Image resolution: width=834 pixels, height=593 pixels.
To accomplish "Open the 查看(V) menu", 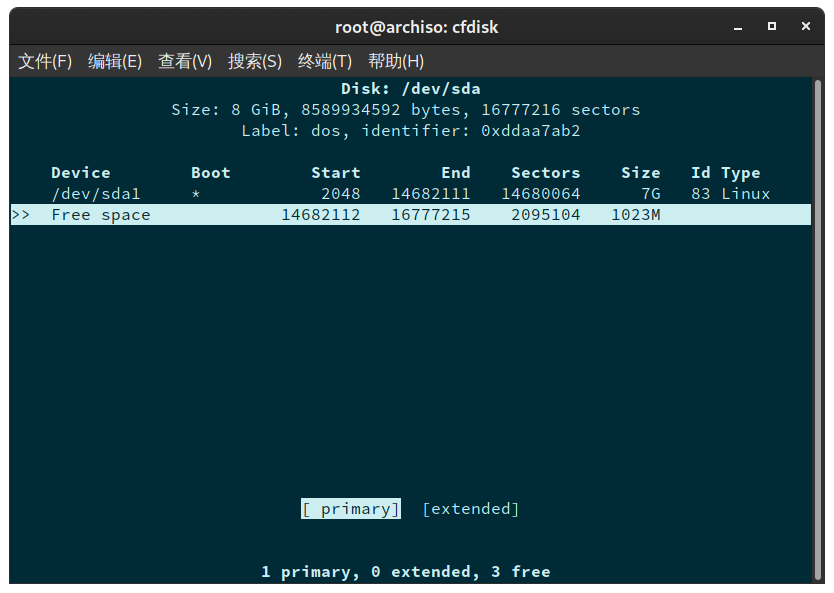I will pos(184,61).
